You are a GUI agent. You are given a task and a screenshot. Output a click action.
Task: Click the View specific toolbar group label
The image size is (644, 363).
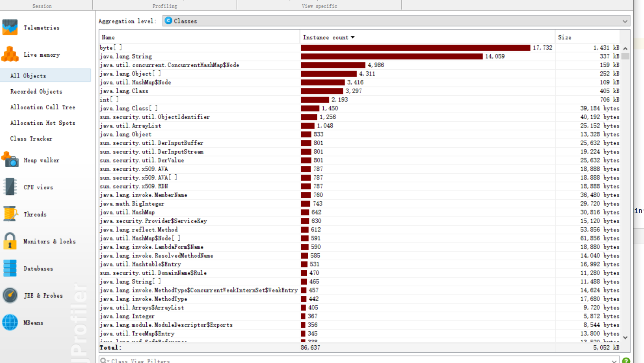pos(319,6)
